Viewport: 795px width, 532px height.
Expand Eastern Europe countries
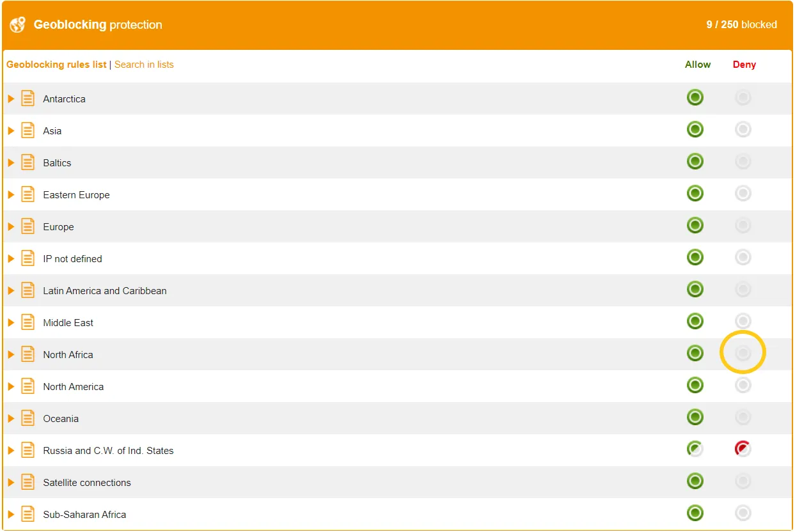coord(11,194)
